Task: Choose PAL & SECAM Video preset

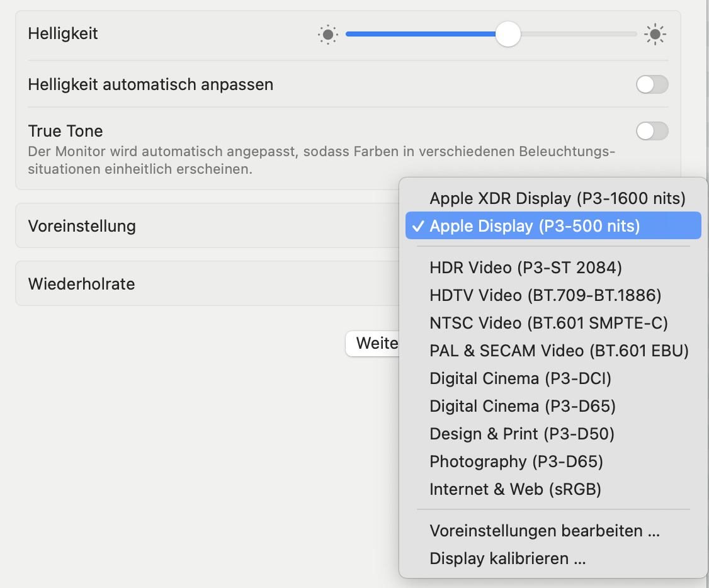Action: [x=559, y=351]
